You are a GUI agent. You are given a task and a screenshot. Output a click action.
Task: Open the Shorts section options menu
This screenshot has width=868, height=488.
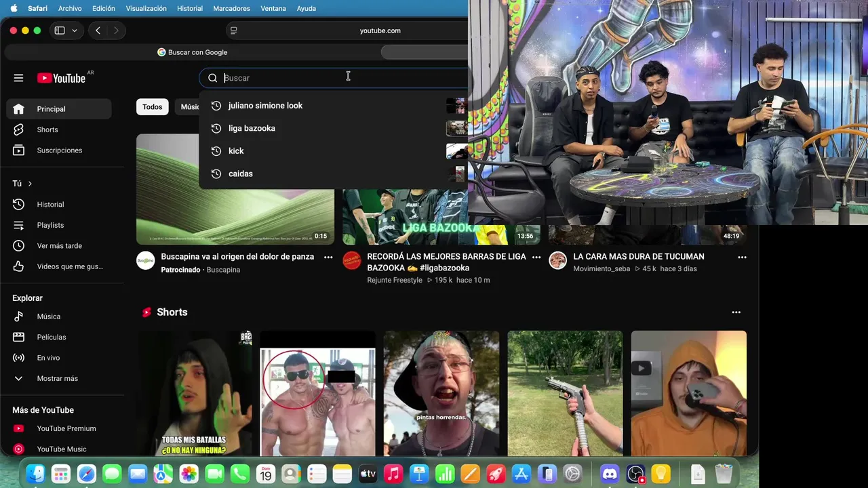pyautogui.click(x=736, y=312)
